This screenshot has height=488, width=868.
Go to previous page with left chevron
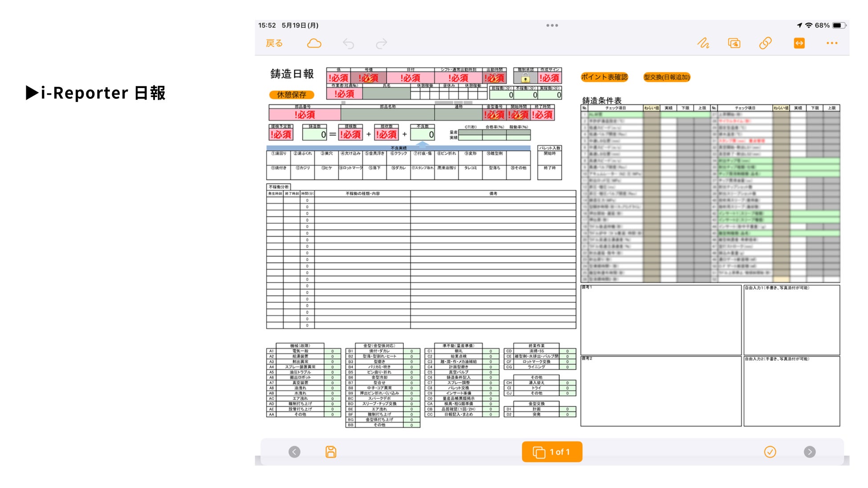point(294,452)
